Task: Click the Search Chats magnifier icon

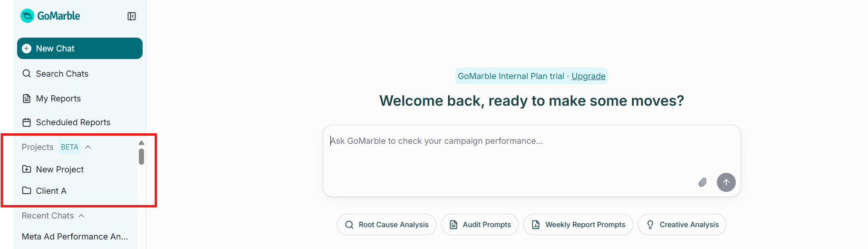Action: [x=27, y=74]
